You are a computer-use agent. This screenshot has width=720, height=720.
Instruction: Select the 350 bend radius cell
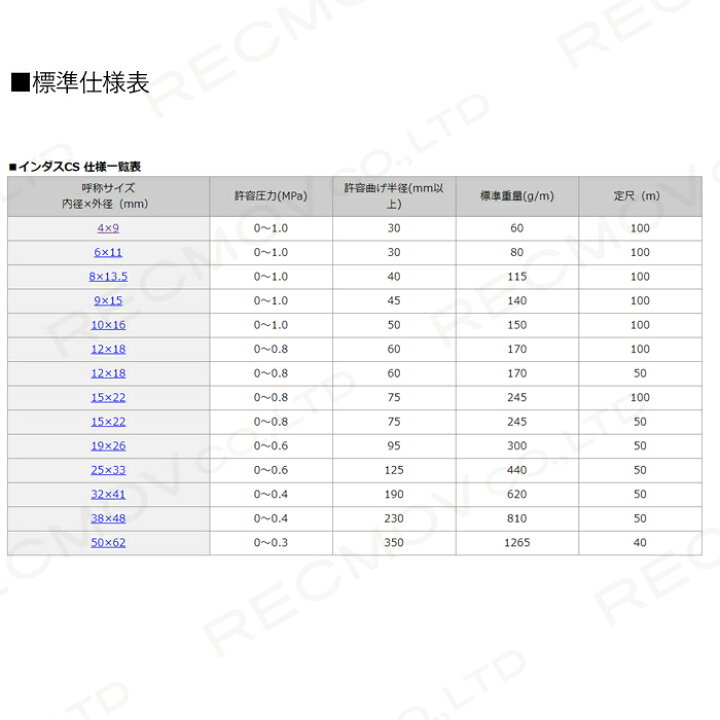394,543
